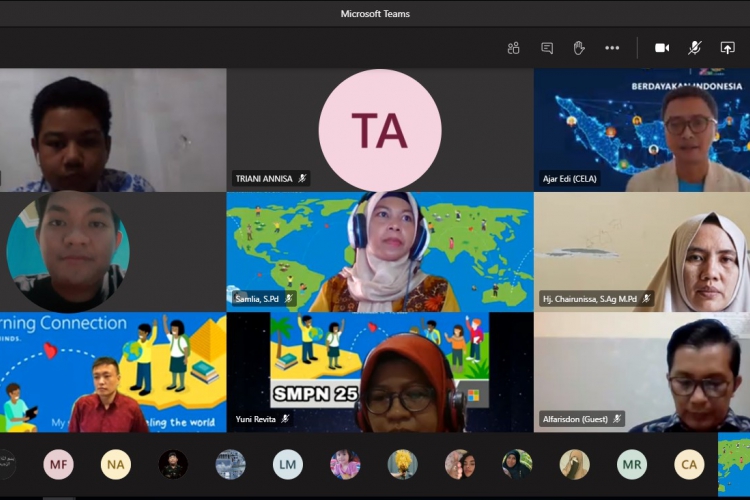Image resolution: width=750 pixels, height=500 pixels.
Task: Open the participants panel
Action: pyautogui.click(x=513, y=48)
